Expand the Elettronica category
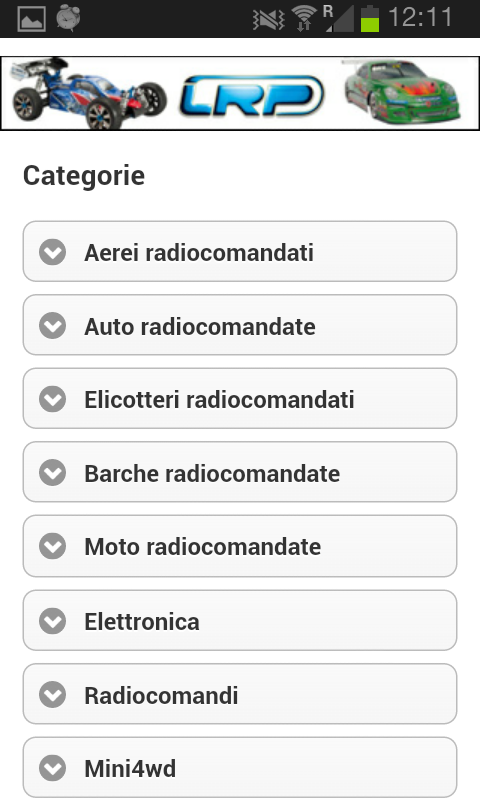Viewport: 480px width, 800px height. point(240,620)
